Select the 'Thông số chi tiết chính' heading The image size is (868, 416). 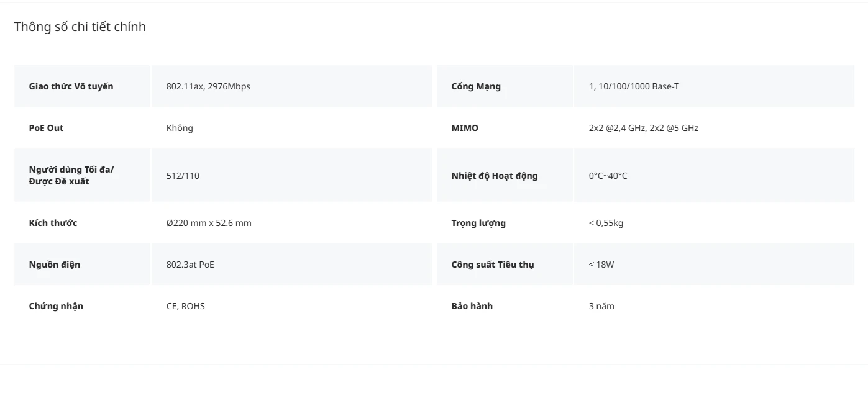(x=80, y=27)
